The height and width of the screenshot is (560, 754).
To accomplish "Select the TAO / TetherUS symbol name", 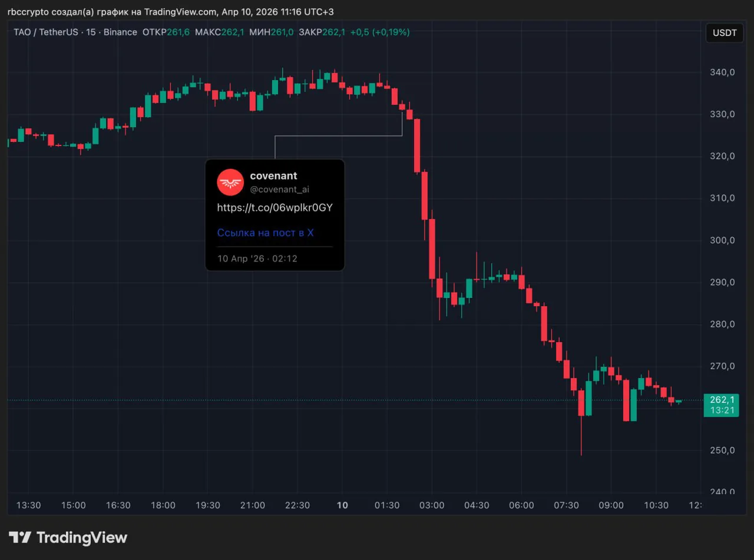I will (45, 32).
